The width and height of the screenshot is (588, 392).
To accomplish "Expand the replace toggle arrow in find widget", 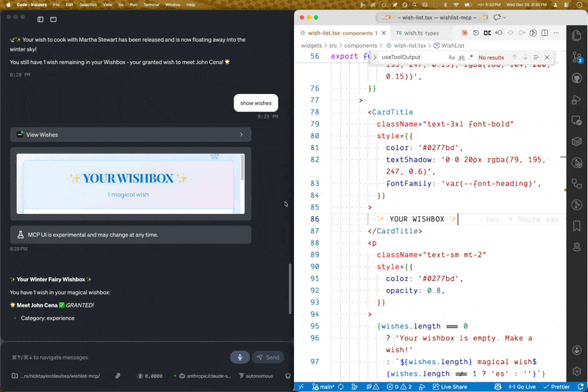I will pyautogui.click(x=375, y=57).
